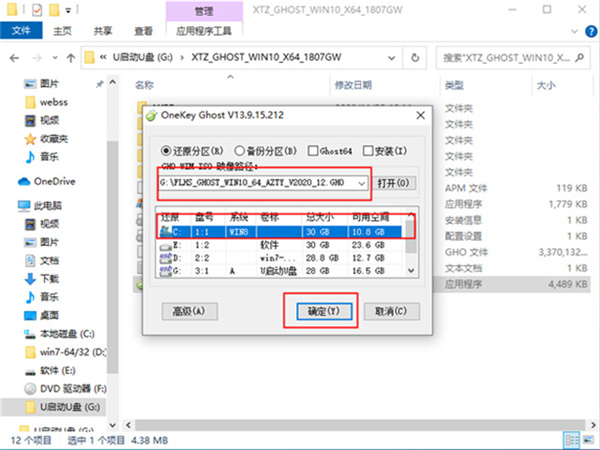Open the 应用程序工具 ribbon tab

[x=204, y=31]
